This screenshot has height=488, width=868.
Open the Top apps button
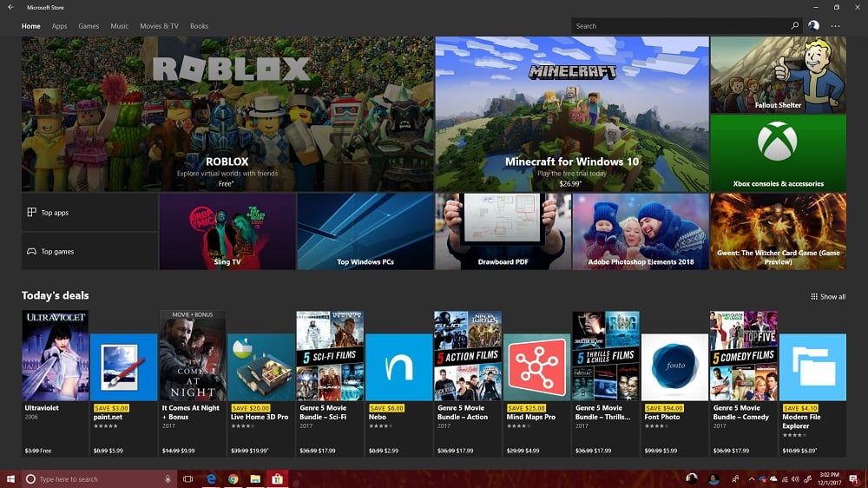pyautogui.click(x=89, y=212)
